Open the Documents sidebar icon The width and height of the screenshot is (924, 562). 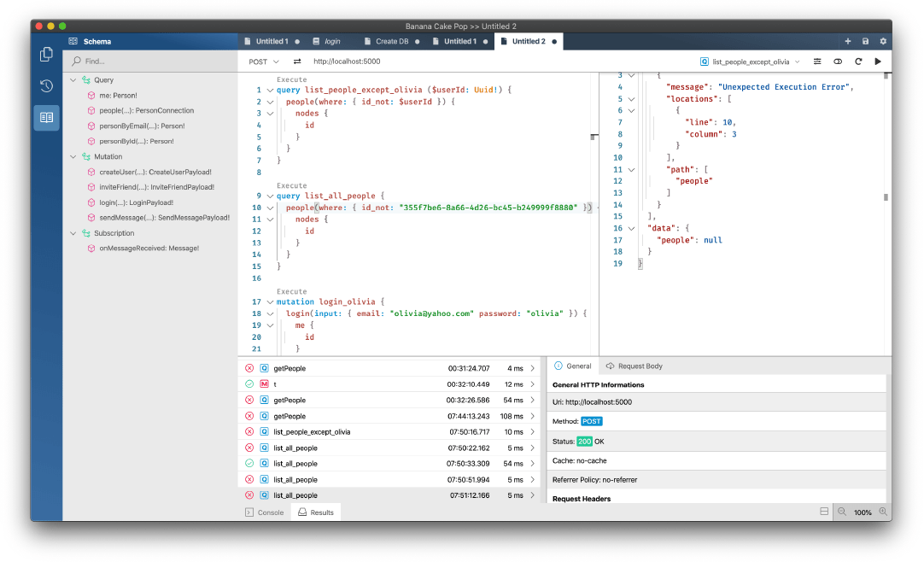coord(46,54)
